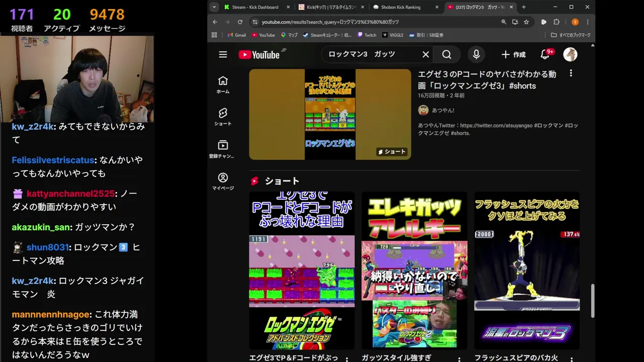
Task: Click the 作成 create button
Action: tap(513, 54)
